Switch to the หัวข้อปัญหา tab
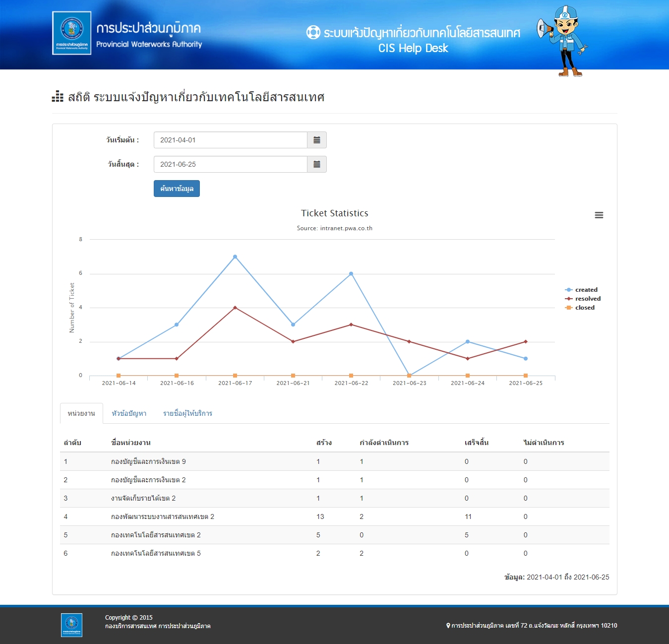Screen dimensions: 669x644 [129, 413]
